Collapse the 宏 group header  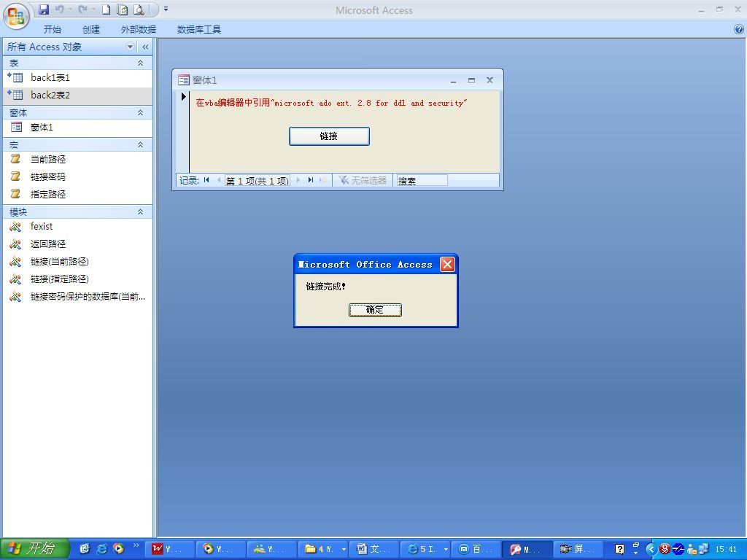pyautogui.click(x=140, y=145)
